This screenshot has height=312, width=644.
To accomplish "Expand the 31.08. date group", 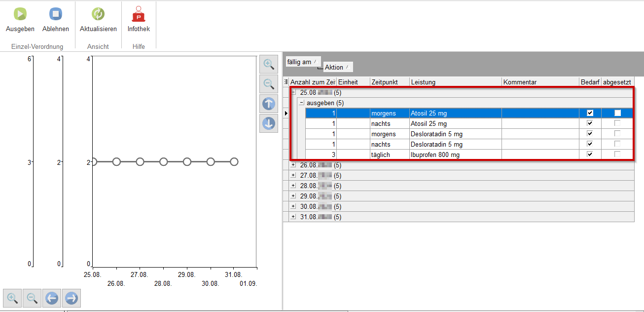I will (x=293, y=217).
